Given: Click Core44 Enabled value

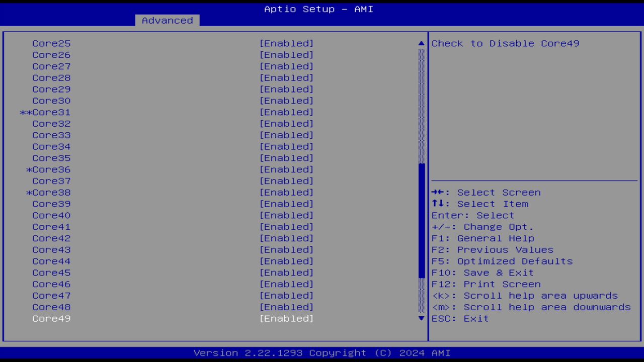Looking at the screenshot, I should tap(286, 261).
